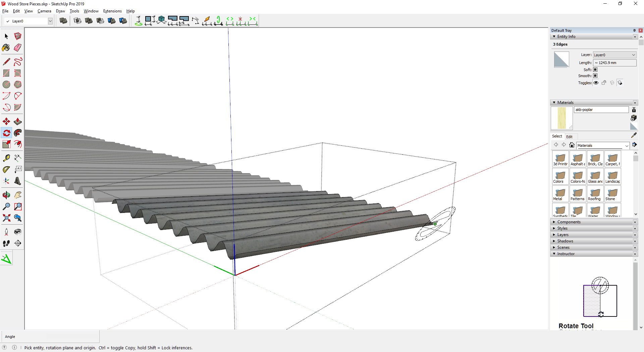644x352 pixels.
Task: Click the akb-poplar material swatch
Action: (561, 118)
